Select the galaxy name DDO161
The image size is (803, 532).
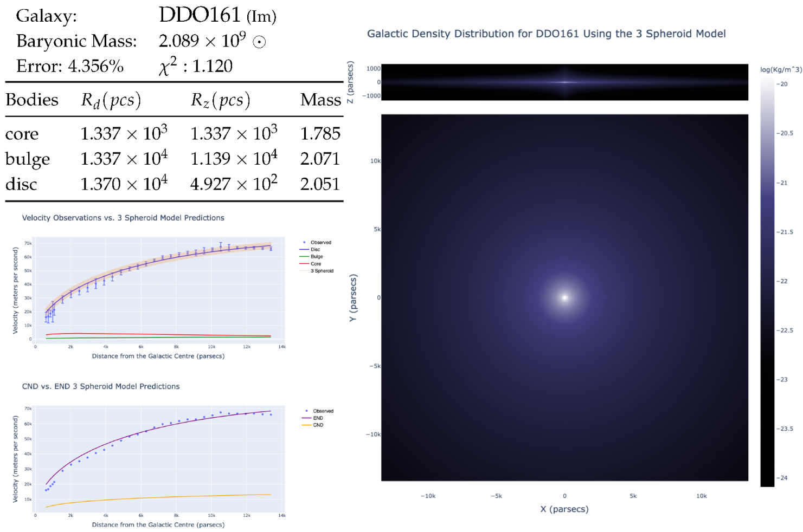200,15
